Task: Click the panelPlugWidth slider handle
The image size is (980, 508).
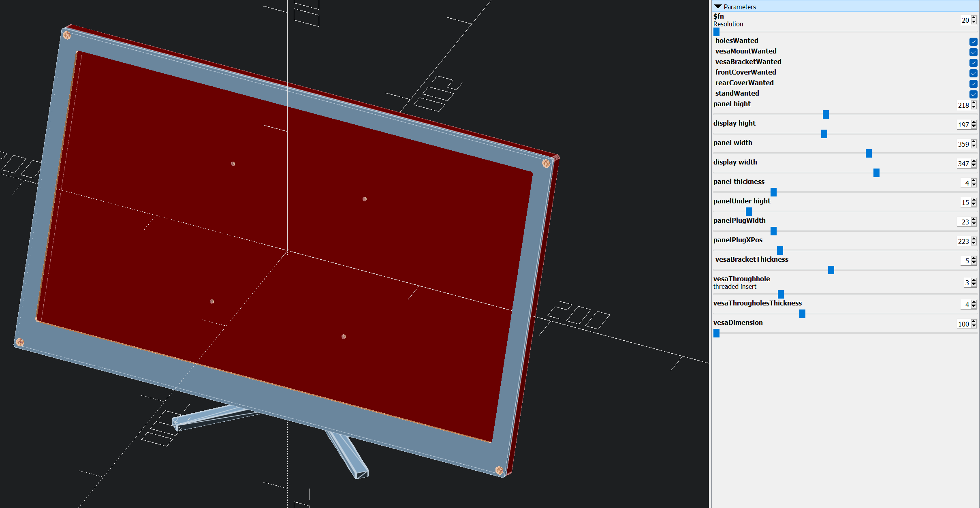Action: point(773,231)
